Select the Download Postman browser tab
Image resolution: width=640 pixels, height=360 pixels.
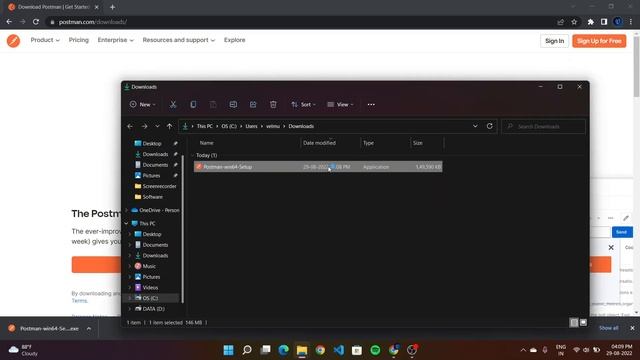52,7
